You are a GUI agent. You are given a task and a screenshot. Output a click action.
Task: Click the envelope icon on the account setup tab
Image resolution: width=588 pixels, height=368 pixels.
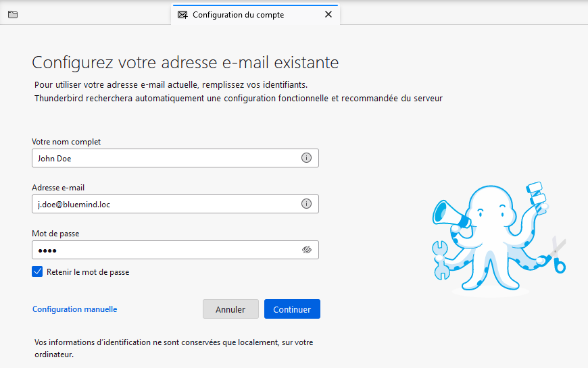click(x=182, y=14)
